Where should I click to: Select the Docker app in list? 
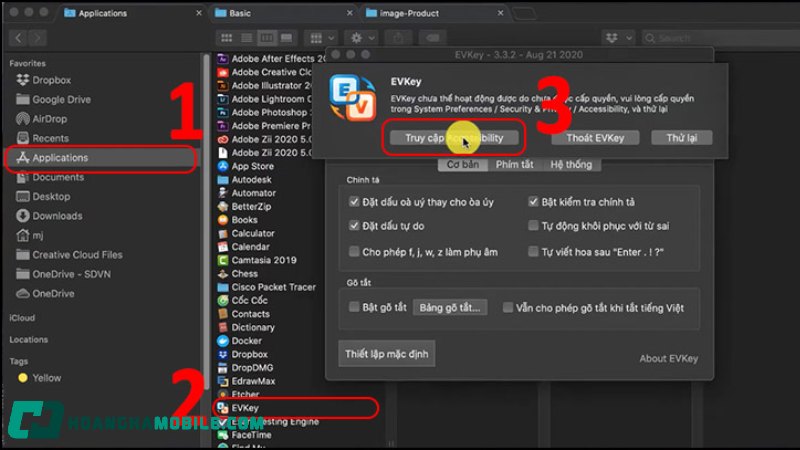click(245, 340)
